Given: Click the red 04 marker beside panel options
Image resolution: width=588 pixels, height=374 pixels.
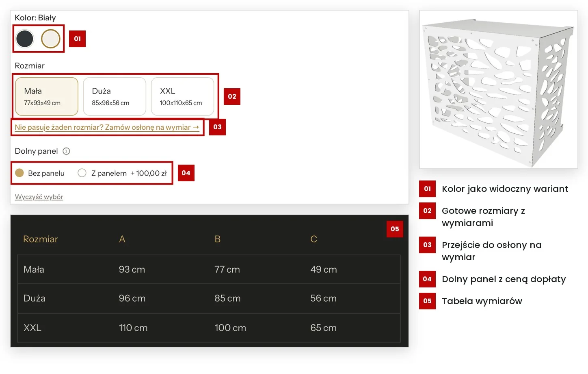Looking at the screenshot, I should coord(186,173).
